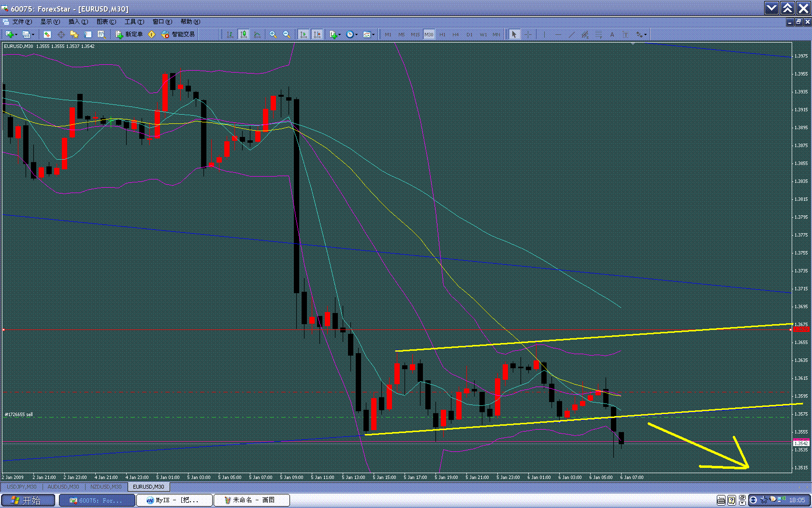Switch to the H1 timeframe
Screen dimensions: 812x508
coord(442,34)
